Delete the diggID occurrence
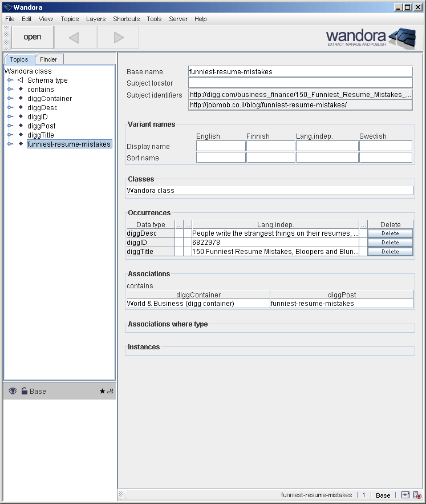 click(x=390, y=243)
